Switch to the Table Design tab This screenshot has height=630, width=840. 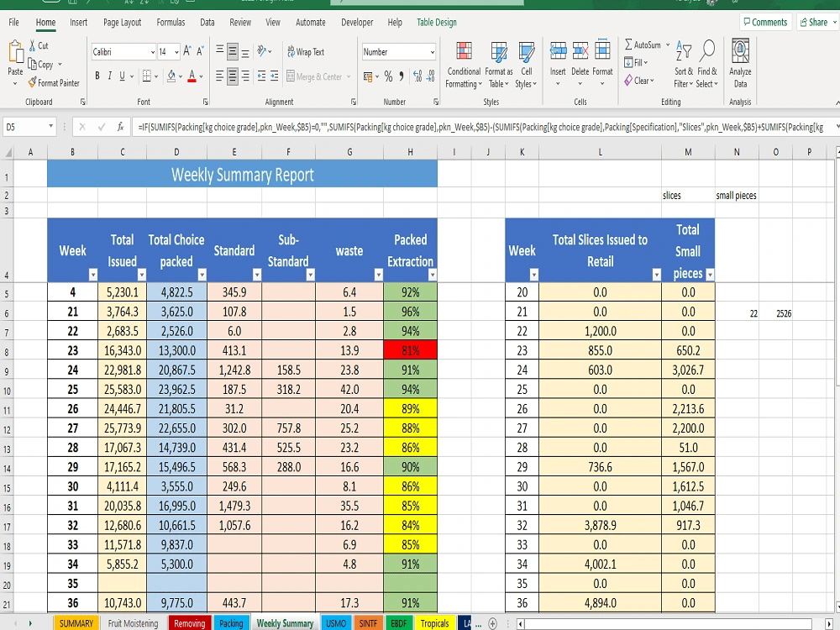(x=437, y=22)
